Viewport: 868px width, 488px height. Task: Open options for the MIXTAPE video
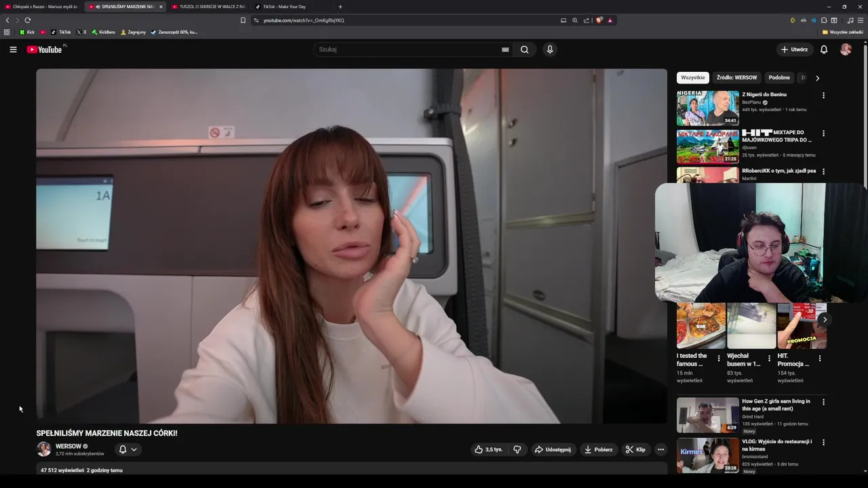coord(823,134)
